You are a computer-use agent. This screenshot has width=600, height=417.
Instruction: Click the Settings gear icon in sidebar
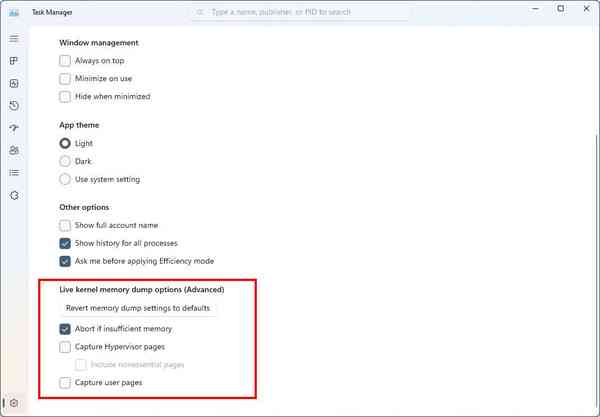[14, 403]
